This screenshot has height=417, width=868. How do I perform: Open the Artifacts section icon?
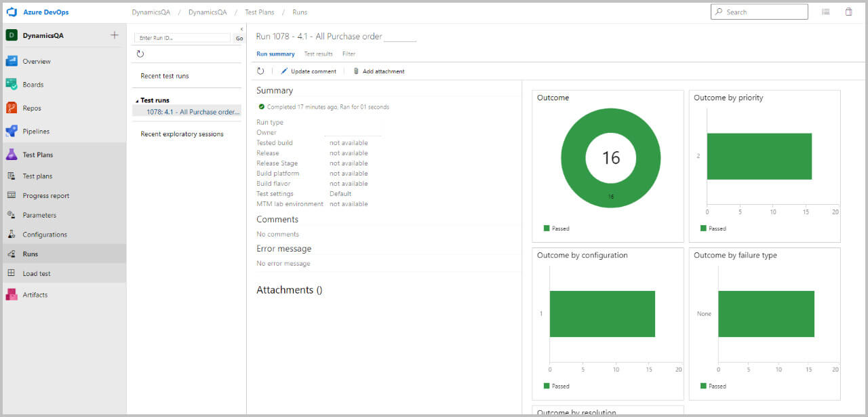[12, 294]
